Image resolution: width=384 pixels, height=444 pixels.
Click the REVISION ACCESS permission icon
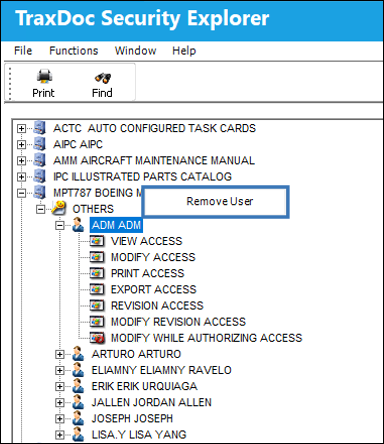[97, 305]
